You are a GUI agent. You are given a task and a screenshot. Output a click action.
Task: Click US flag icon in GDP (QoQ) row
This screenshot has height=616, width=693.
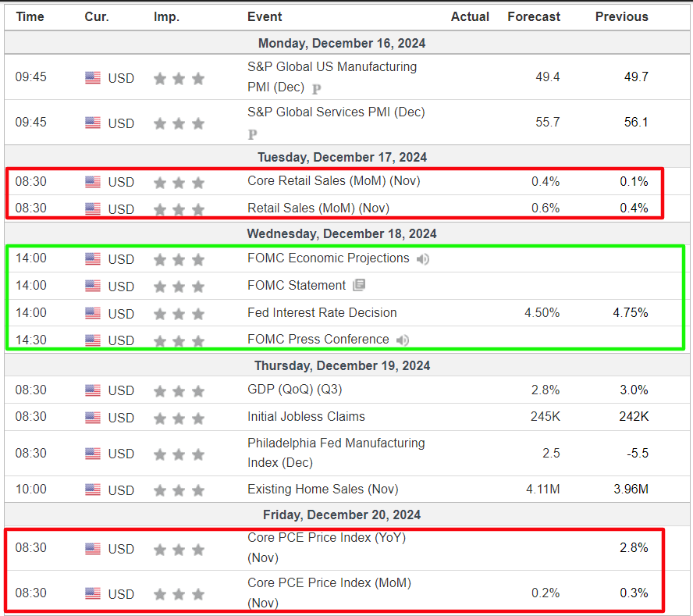click(93, 390)
